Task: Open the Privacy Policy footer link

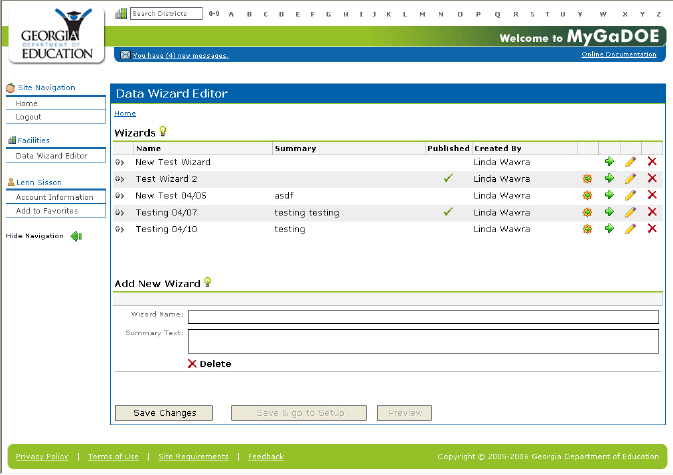Action: pos(42,456)
